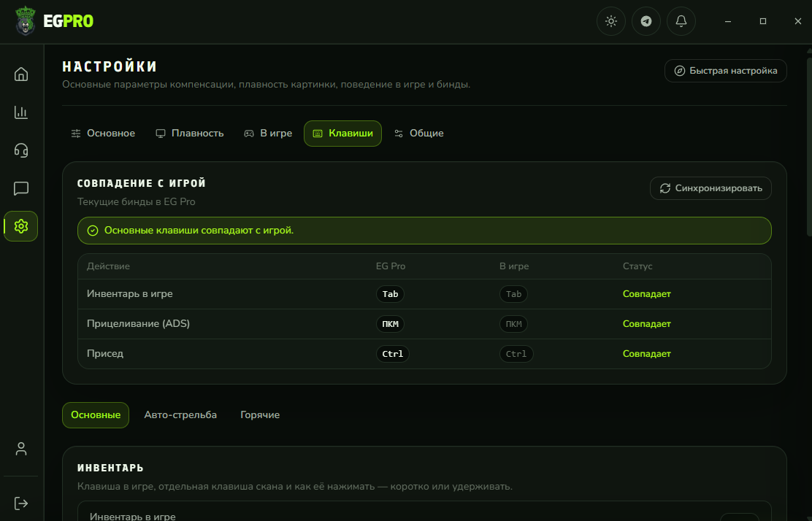Click the EG Pro gorilla logo

coord(25,21)
